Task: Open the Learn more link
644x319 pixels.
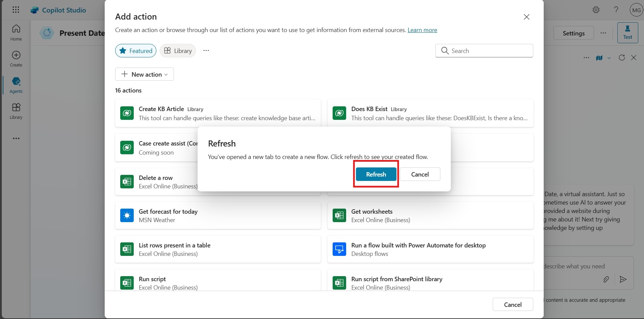Action: tap(422, 30)
